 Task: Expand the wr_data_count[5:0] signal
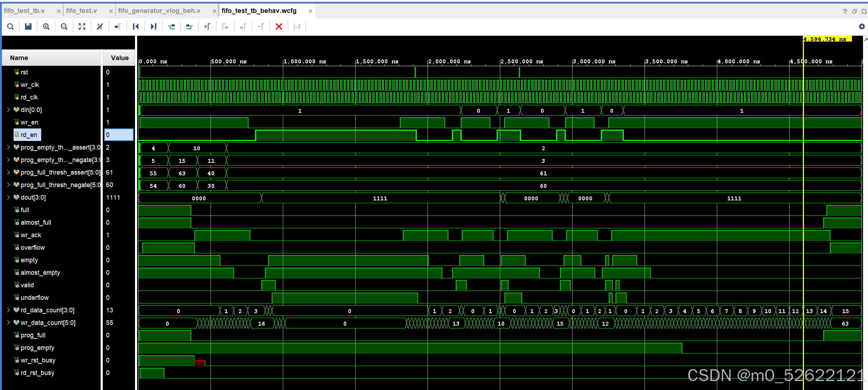point(8,323)
